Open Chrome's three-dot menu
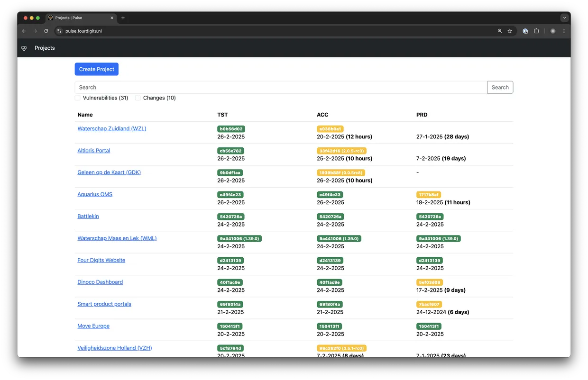 [564, 31]
